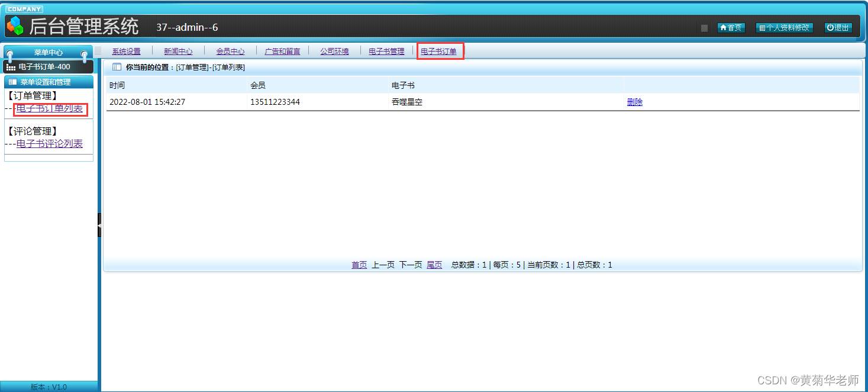Switch to the 电子书订单 tab

440,51
